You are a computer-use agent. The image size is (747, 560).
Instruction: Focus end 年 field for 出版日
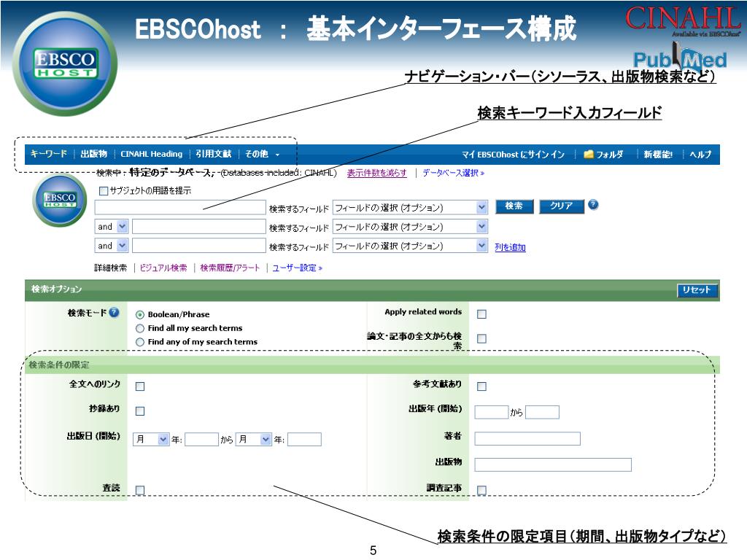pos(304,439)
